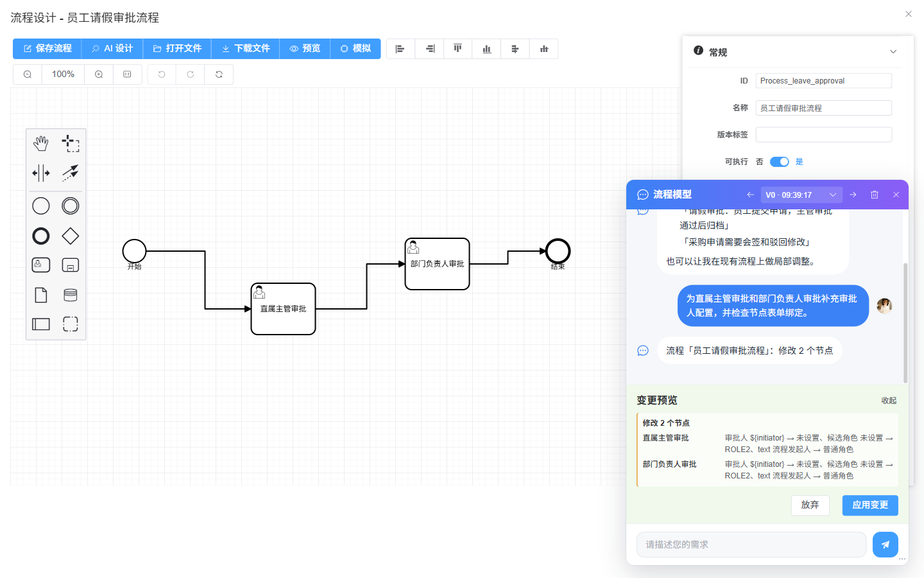The width and height of the screenshot is (924, 578).
Task: Open the AI 设计 assistant
Action: click(112, 49)
